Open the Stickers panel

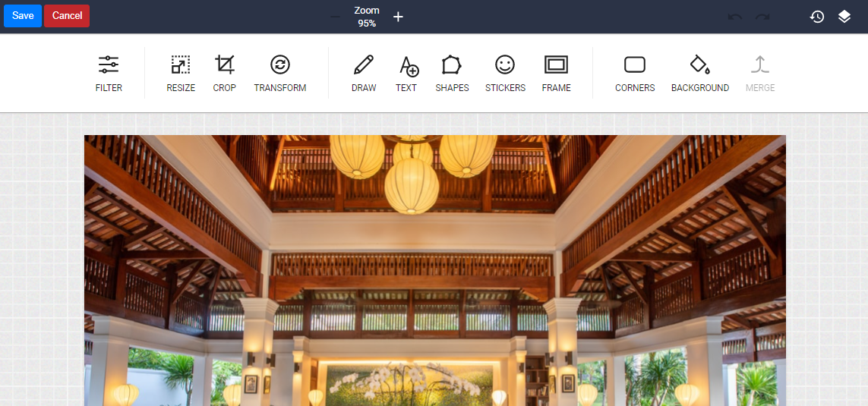click(x=505, y=74)
